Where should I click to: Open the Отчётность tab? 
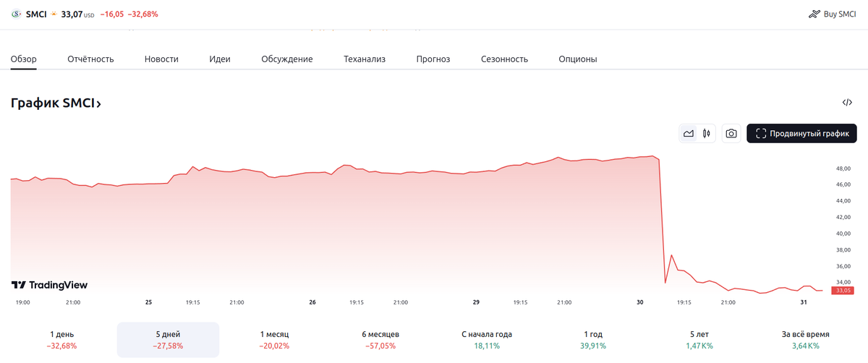[90, 59]
